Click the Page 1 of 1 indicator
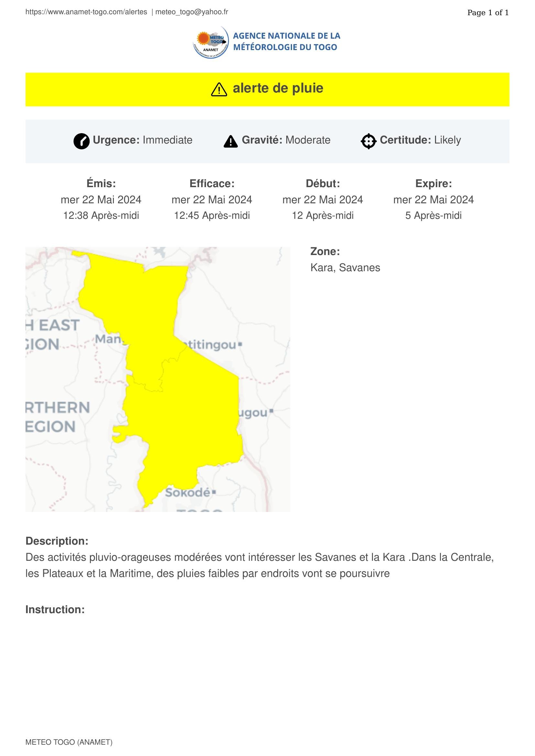The height and width of the screenshot is (756, 535). click(x=488, y=13)
